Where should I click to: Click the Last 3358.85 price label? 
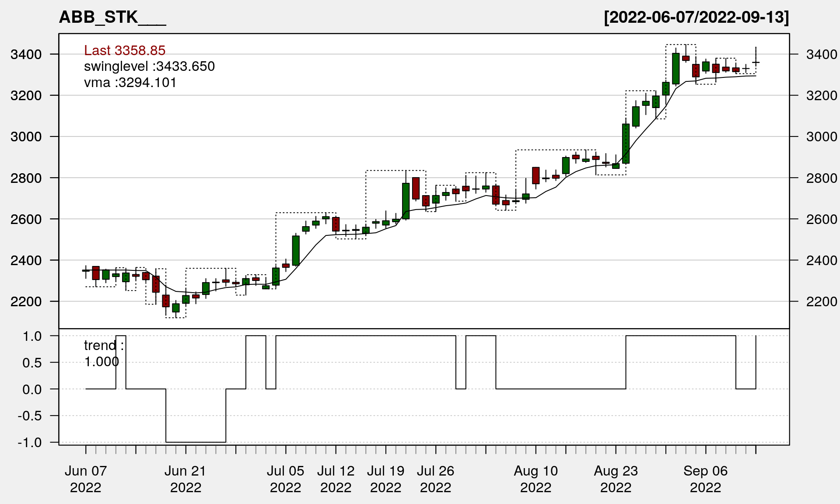(x=125, y=51)
